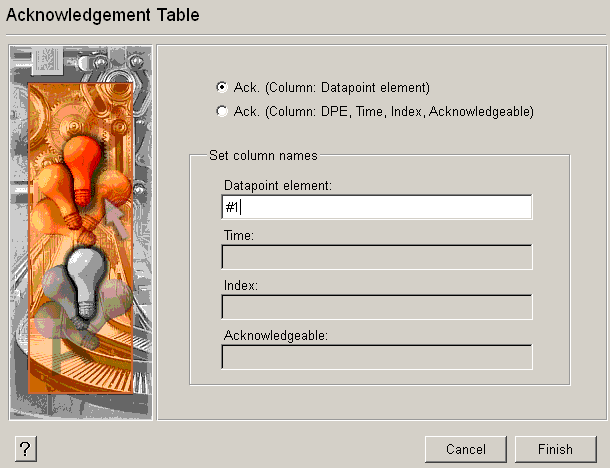
Task: Select Ack. (Column: DPE, Time, Index, Acknowledgeable) option
Action: pos(222,112)
